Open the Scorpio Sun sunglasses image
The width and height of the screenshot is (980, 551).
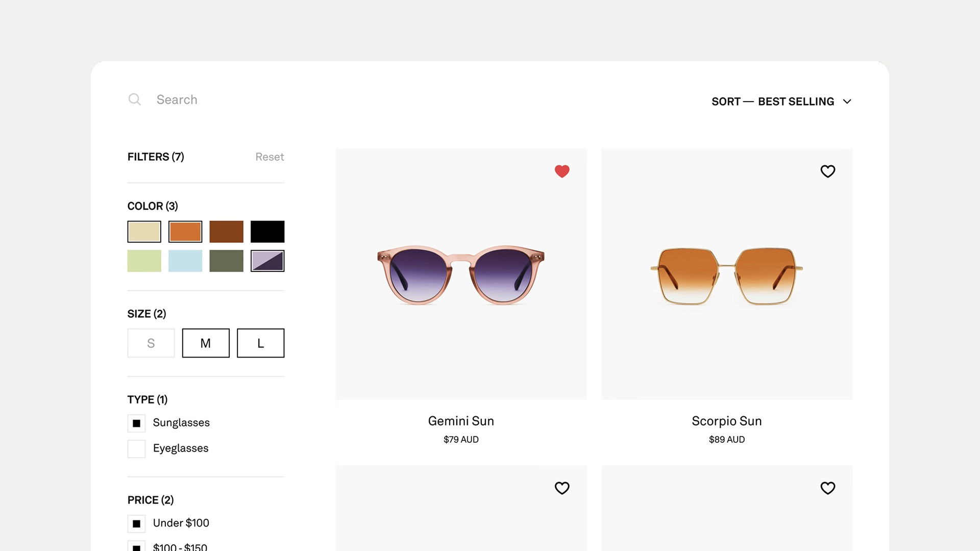[727, 274]
